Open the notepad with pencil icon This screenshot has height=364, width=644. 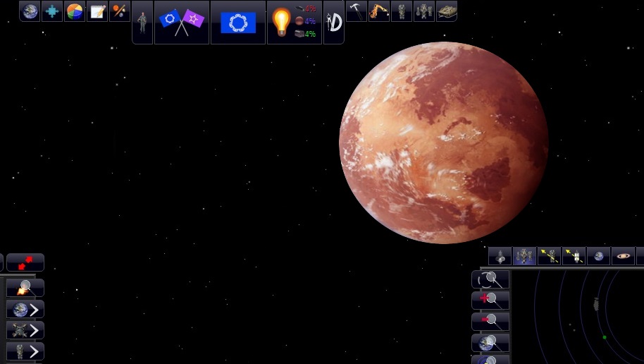[97, 11]
